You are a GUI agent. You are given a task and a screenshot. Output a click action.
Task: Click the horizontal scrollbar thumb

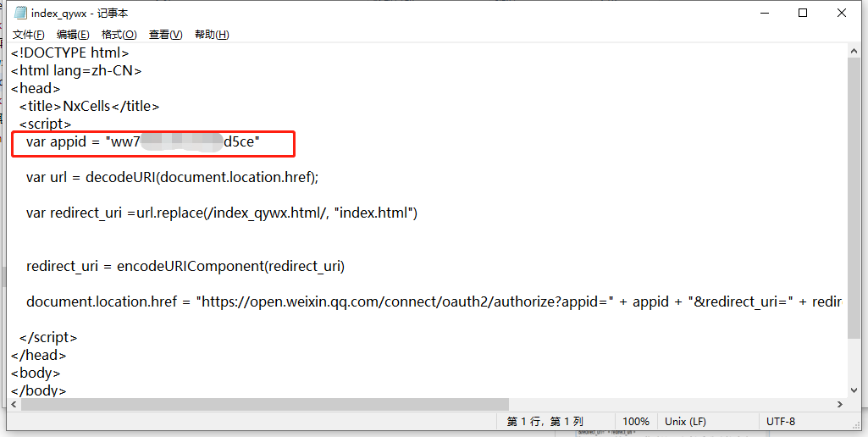click(x=264, y=405)
